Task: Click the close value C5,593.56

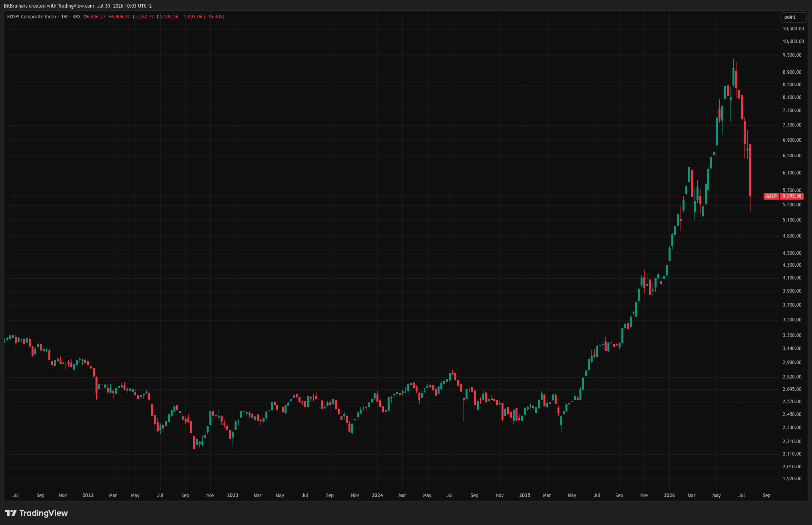Action: pyautogui.click(x=168, y=17)
